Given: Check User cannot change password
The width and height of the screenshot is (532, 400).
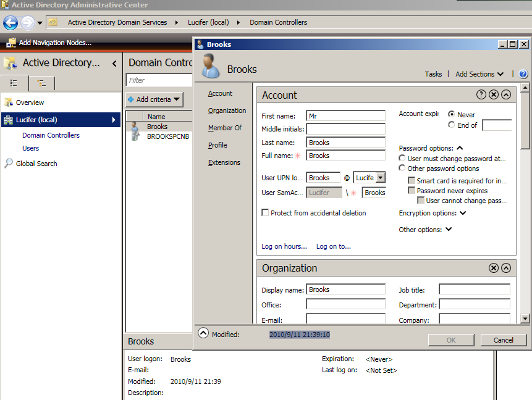Looking at the screenshot, I should (421, 201).
